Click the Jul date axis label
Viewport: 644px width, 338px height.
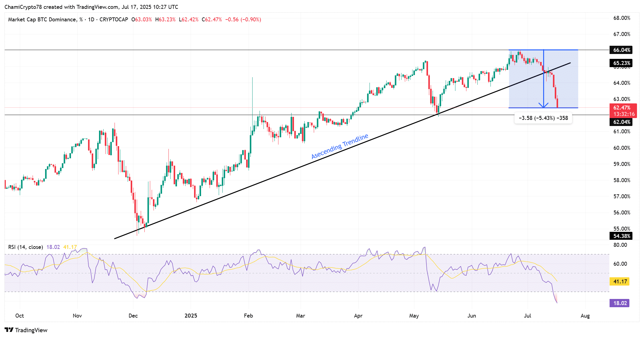pos(527,316)
